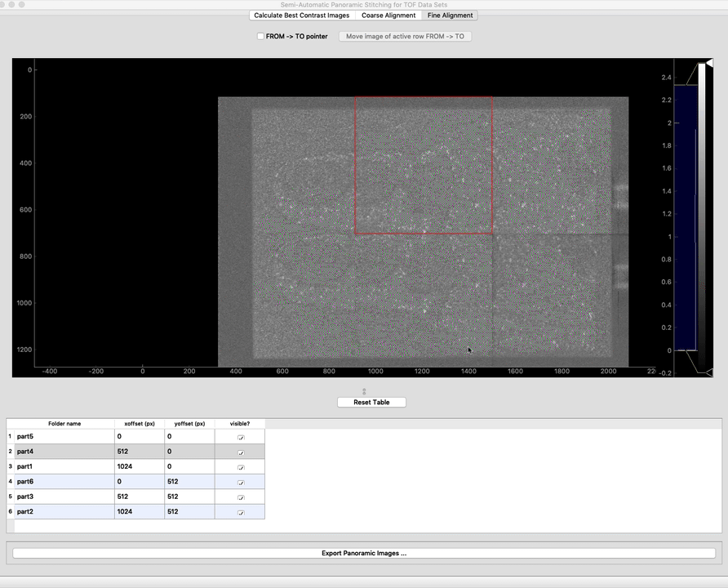
Task: Hide part3 via its visible checkbox
Action: pyautogui.click(x=240, y=497)
